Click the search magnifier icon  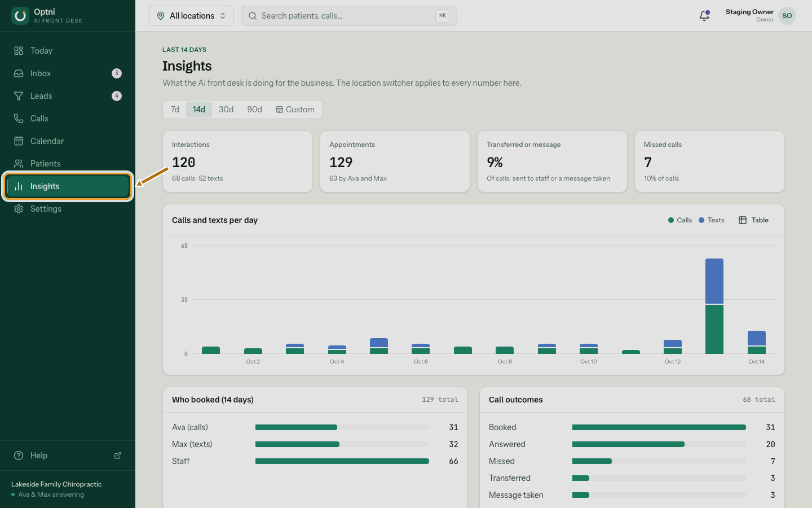pos(253,16)
